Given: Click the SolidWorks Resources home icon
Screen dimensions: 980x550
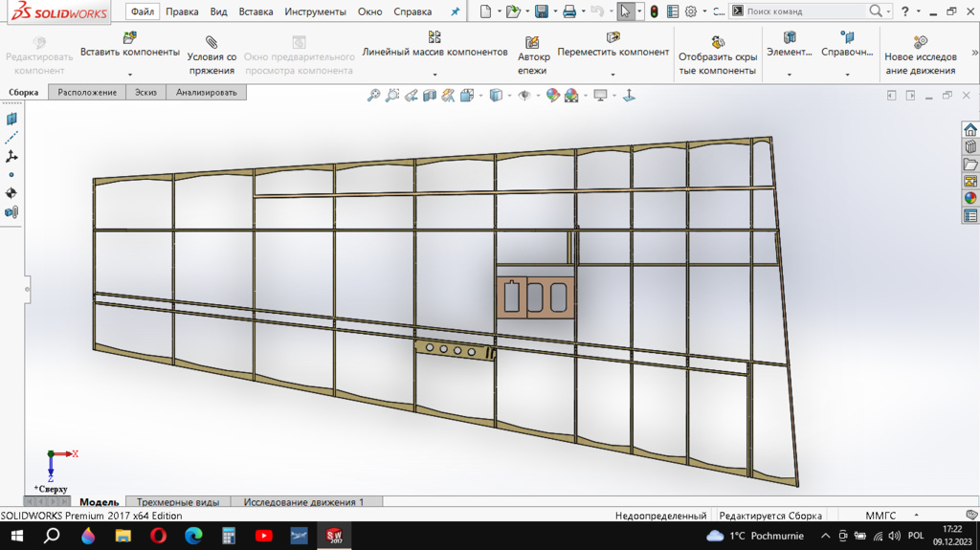Looking at the screenshot, I should (970, 130).
